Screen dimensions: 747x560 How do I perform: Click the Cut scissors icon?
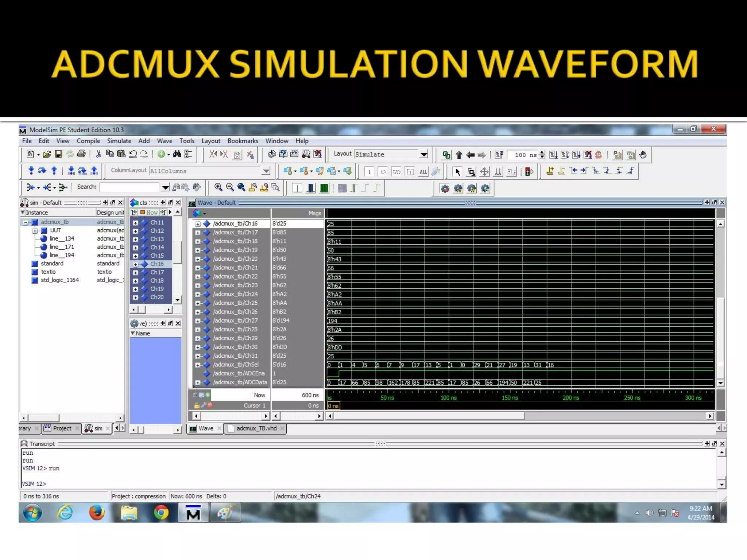coord(98,154)
